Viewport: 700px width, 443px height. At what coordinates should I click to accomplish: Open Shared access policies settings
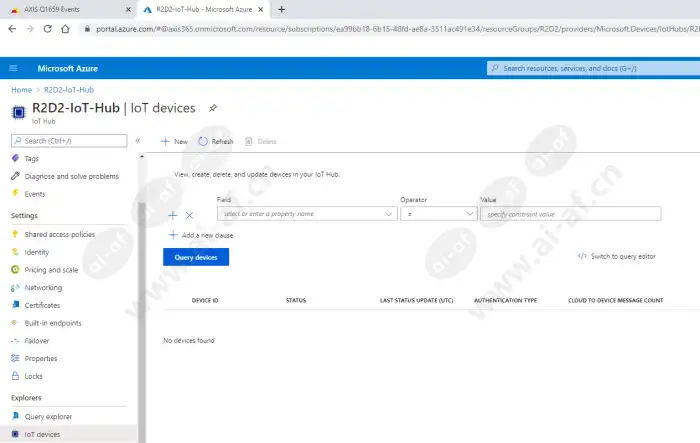pos(60,234)
